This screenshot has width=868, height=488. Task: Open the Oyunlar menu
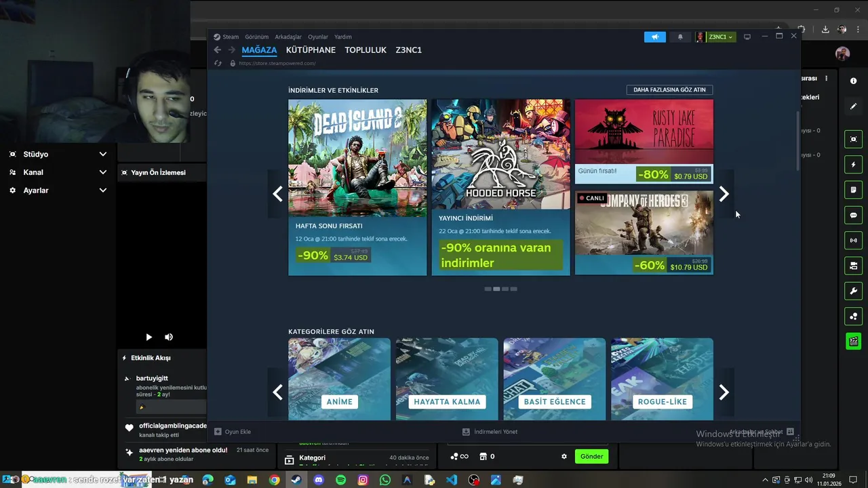coord(318,37)
